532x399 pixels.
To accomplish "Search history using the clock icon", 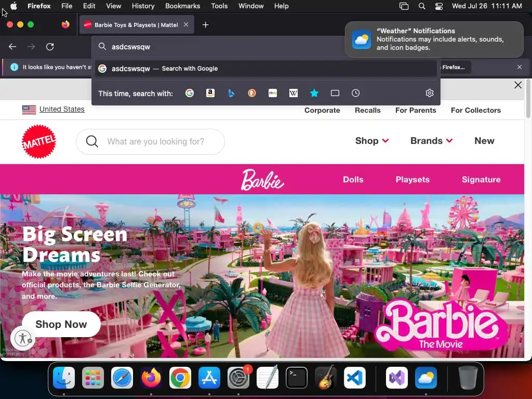I will 355,93.
